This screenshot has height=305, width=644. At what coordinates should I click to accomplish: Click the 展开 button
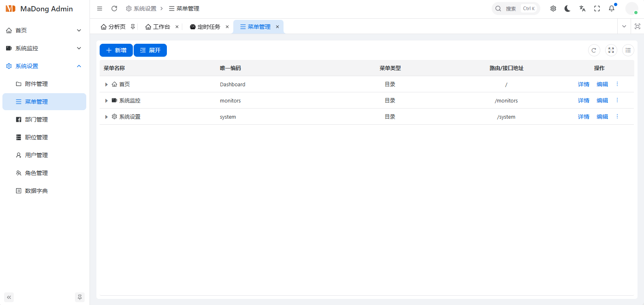point(150,50)
